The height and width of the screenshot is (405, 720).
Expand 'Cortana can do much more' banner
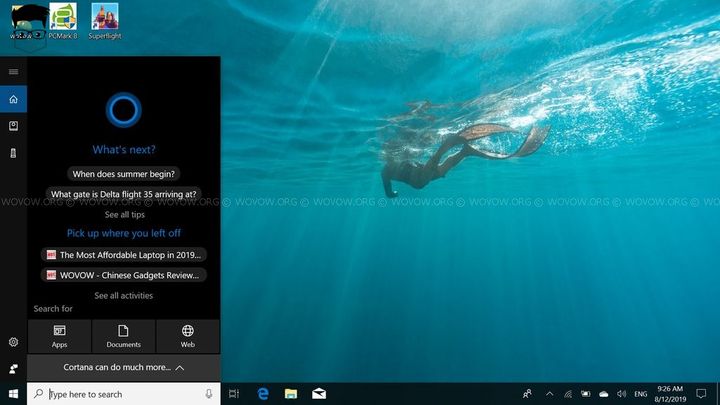click(124, 367)
